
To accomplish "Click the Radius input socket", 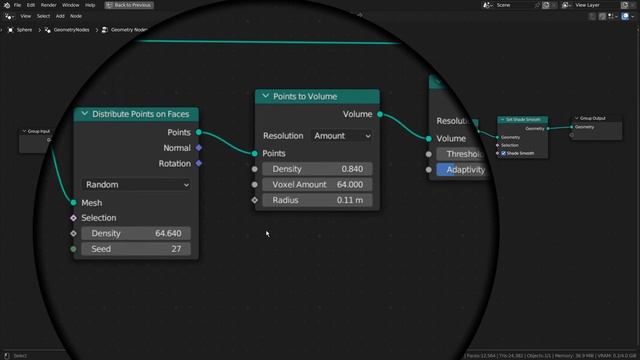I will (255, 200).
